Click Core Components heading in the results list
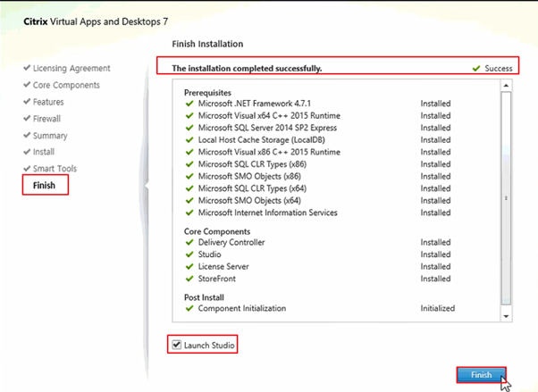This screenshot has height=392, width=538. [x=217, y=231]
